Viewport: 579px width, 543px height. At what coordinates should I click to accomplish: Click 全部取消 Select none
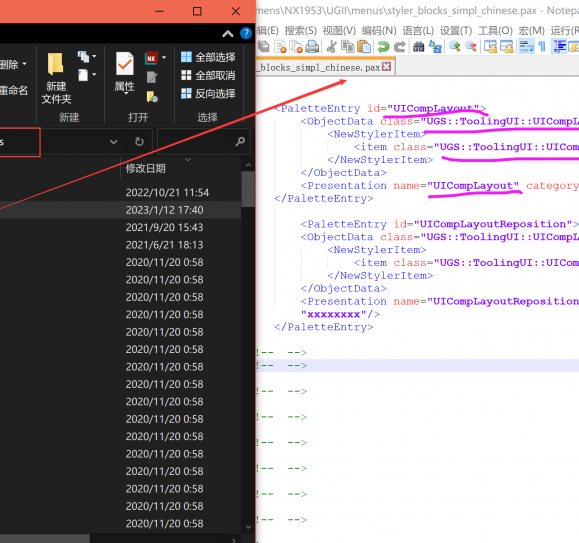coord(208,75)
